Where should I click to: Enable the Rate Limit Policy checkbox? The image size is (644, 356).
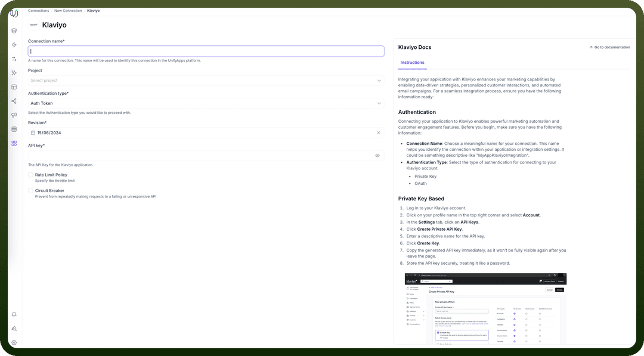[x=30, y=175]
